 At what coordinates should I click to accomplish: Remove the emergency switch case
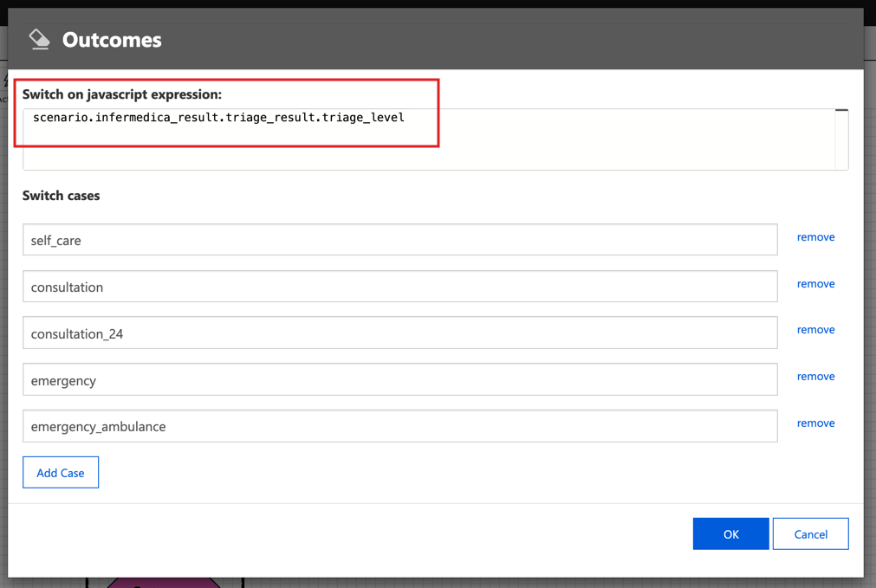point(815,377)
